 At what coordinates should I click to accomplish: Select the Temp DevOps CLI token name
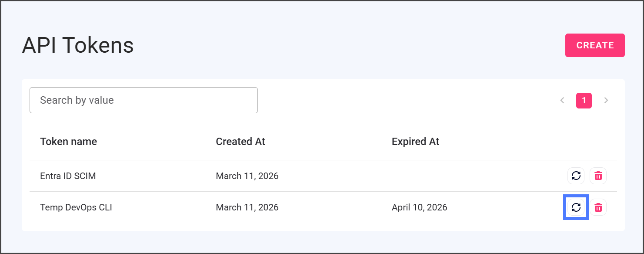76,207
